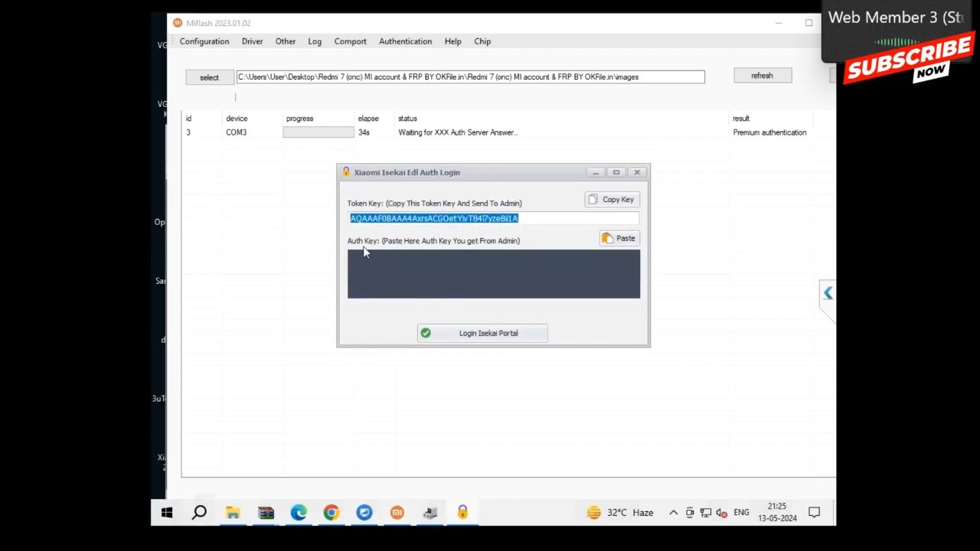Screen dimensions: 980x551
Task: Click the lock icon in Auth Login title bar
Action: (x=346, y=172)
